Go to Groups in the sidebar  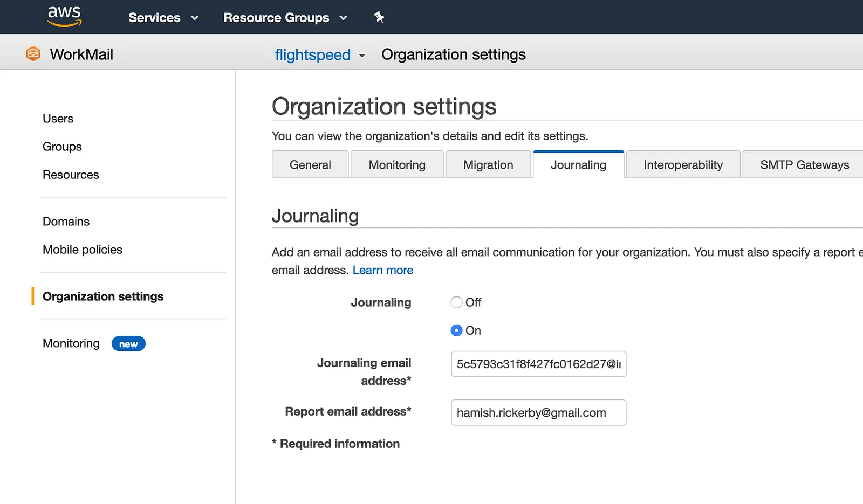(x=62, y=147)
